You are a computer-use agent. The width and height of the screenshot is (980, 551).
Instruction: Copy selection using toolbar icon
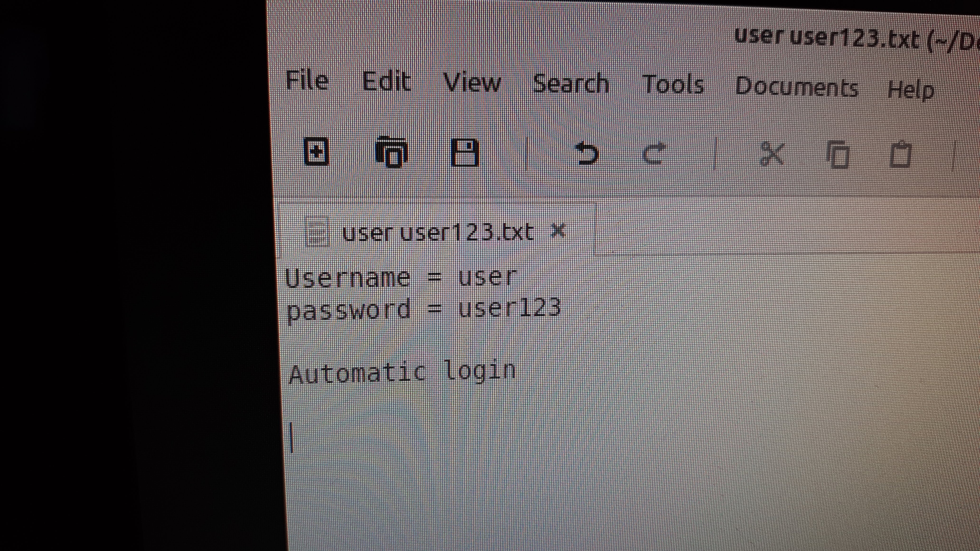coord(839,155)
